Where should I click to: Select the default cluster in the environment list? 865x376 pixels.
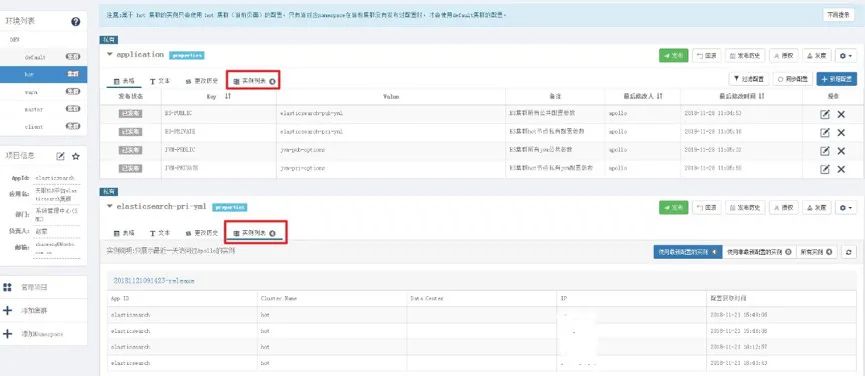44,57
